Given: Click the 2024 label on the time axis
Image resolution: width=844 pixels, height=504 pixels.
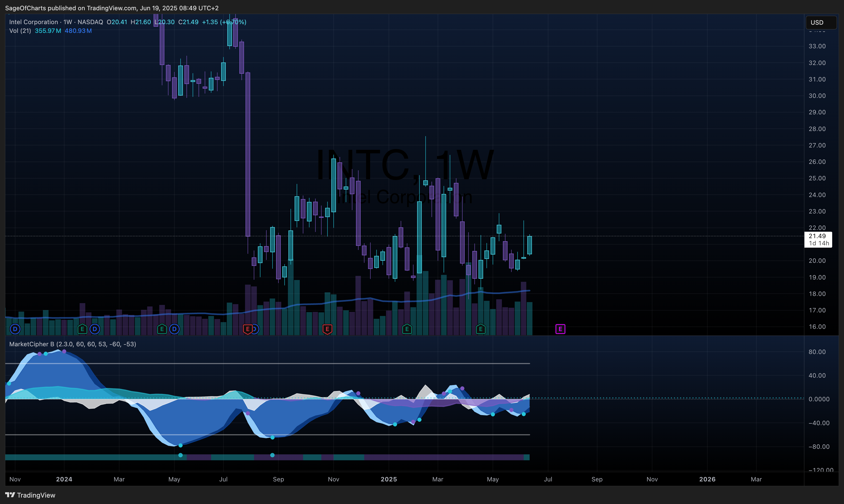Looking at the screenshot, I should point(64,479).
